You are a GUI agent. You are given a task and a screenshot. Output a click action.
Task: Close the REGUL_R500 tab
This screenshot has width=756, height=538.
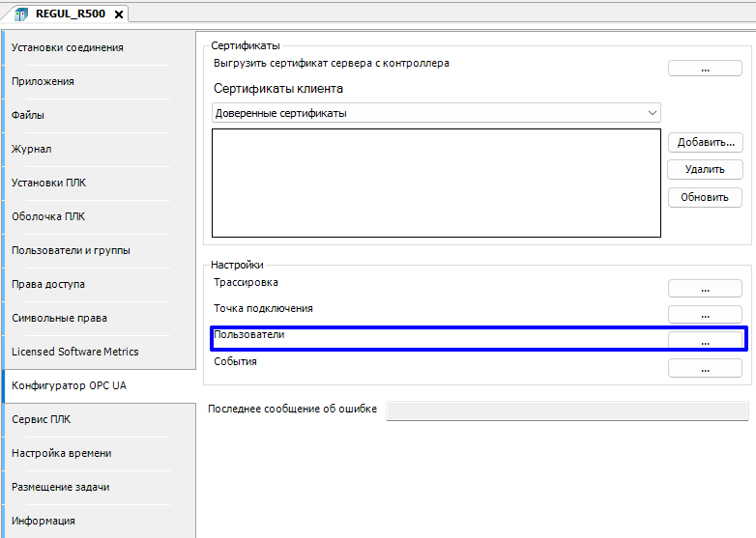[x=118, y=14]
